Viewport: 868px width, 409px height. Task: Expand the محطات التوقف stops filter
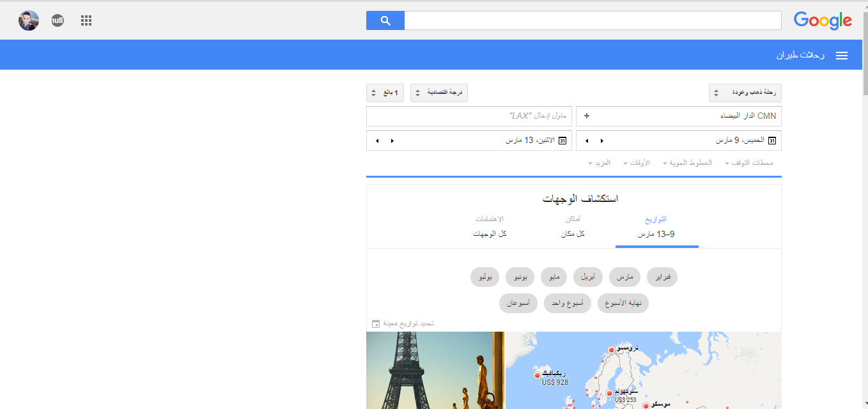748,163
